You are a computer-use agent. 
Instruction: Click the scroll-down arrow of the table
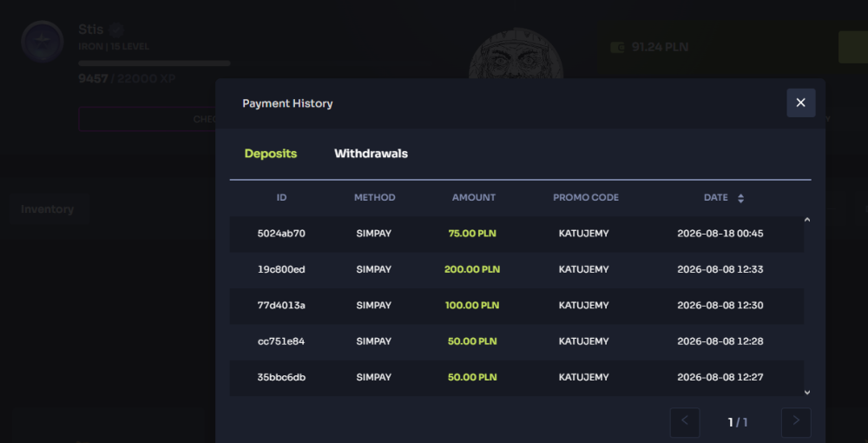(x=807, y=392)
